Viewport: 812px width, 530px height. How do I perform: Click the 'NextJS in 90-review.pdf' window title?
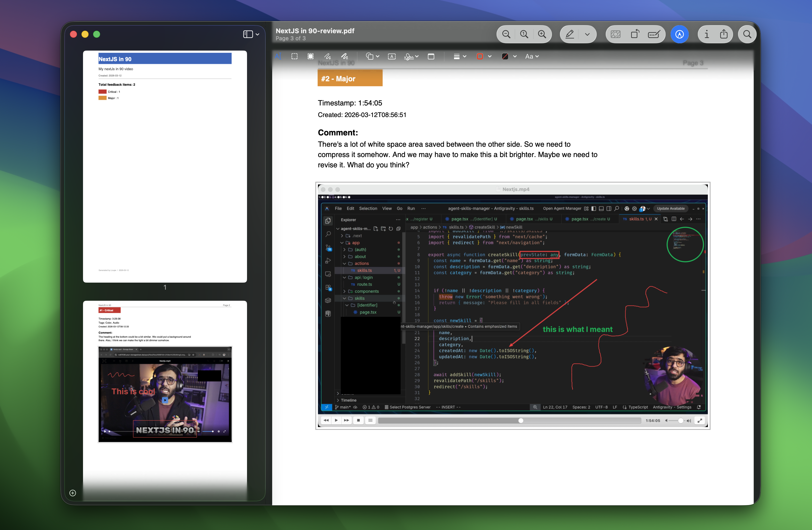click(315, 31)
